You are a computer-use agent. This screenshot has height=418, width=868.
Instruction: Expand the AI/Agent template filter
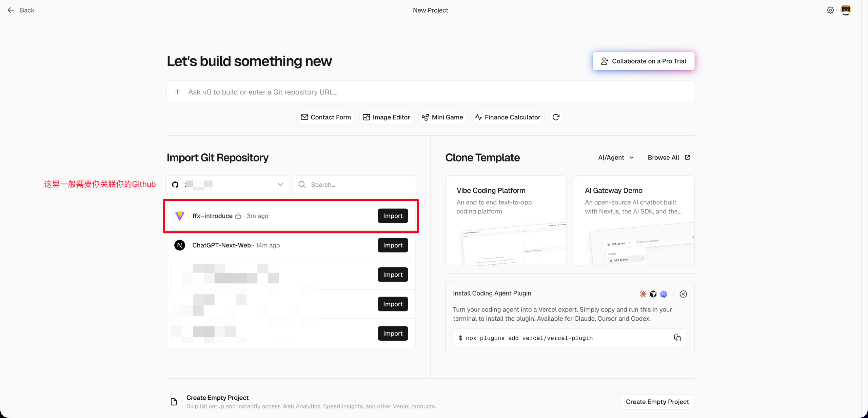tap(616, 157)
